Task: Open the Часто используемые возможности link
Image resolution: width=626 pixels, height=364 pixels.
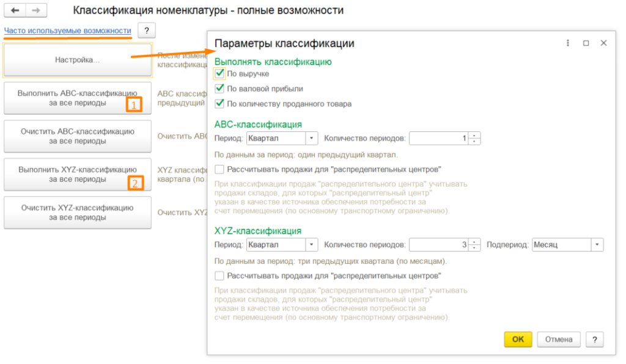Action: coord(67,31)
